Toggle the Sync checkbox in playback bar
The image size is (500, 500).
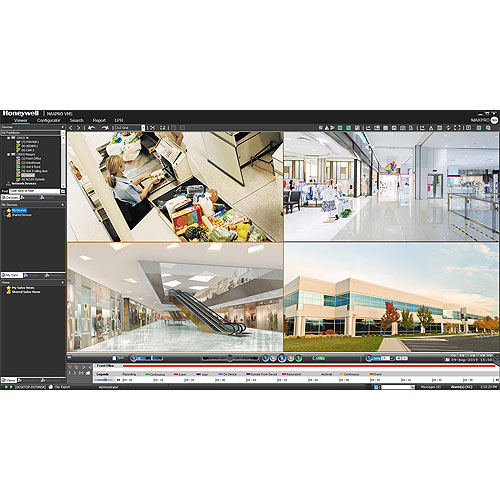pos(114,358)
